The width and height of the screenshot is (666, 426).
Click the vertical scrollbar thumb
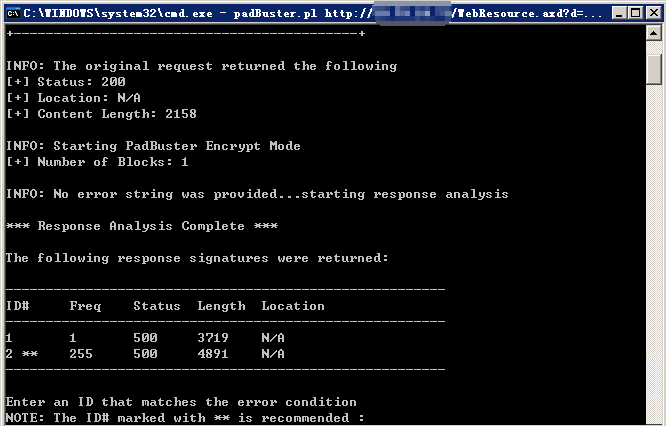tap(654, 69)
